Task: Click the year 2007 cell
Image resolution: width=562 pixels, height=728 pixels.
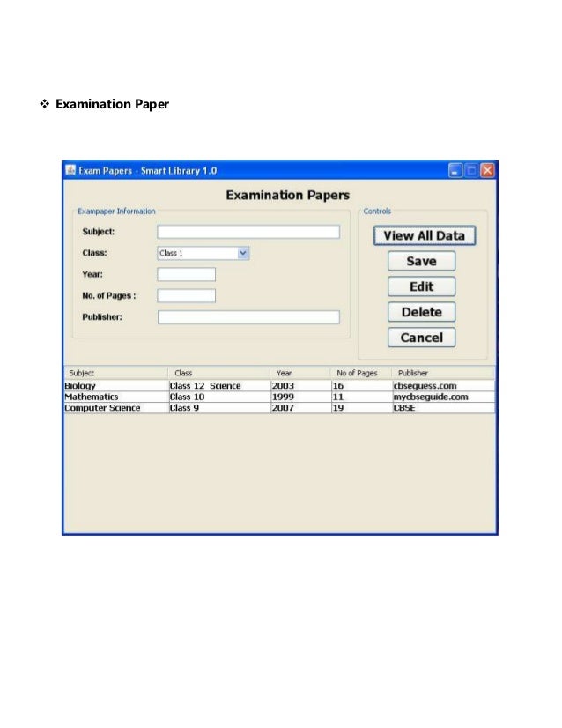Action: point(300,408)
